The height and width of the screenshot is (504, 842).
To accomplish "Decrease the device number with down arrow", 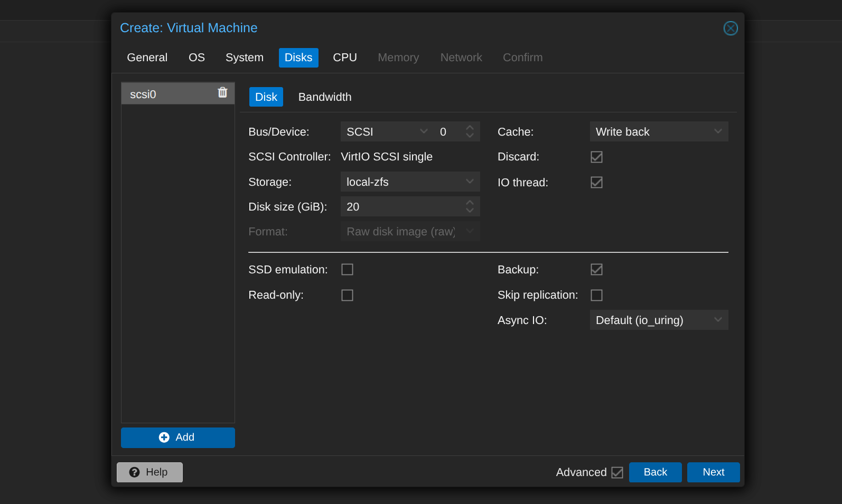I will (470, 136).
